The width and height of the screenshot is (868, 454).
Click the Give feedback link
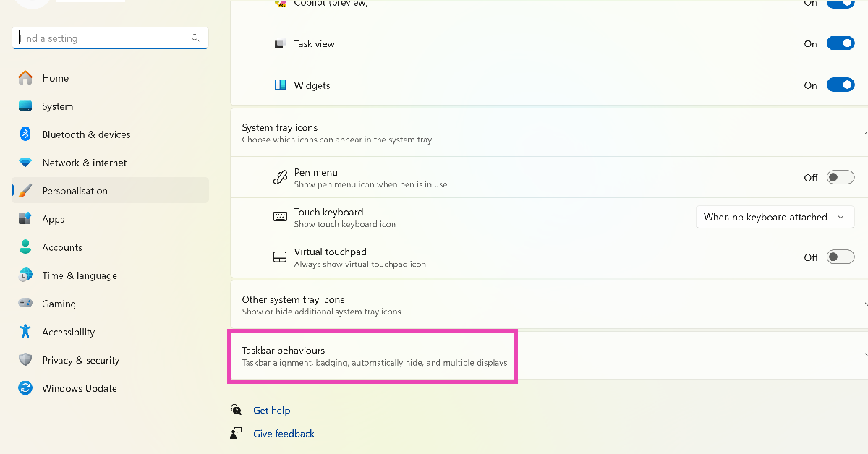[x=284, y=434]
